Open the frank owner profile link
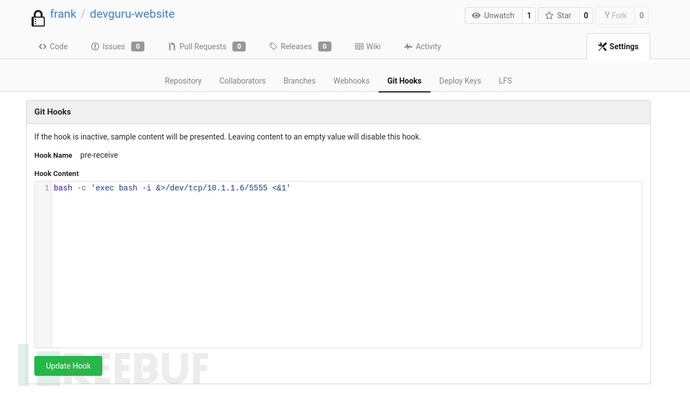The width and height of the screenshot is (690, 393). pos(63,14)
